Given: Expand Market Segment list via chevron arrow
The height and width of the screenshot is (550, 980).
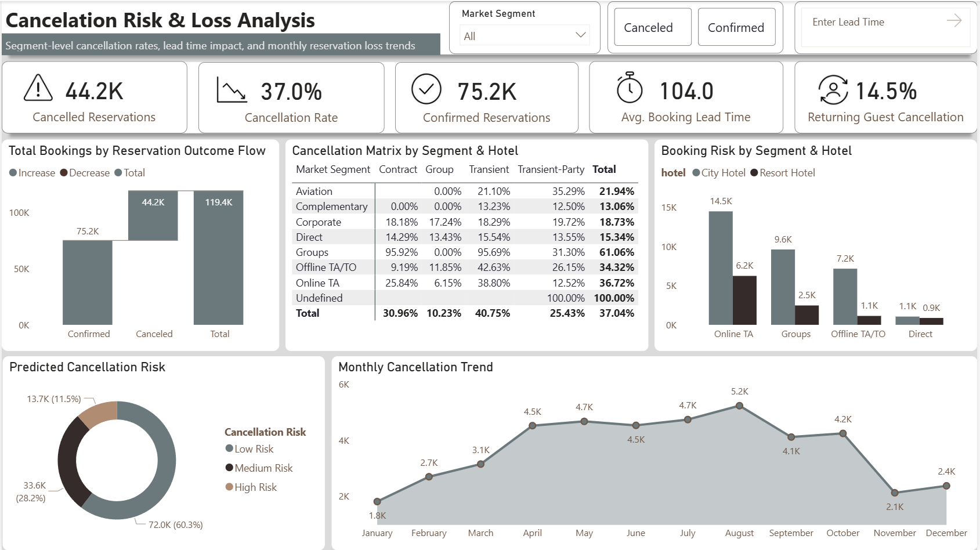Looking at the screenshot, I should [x=580, y=35].
